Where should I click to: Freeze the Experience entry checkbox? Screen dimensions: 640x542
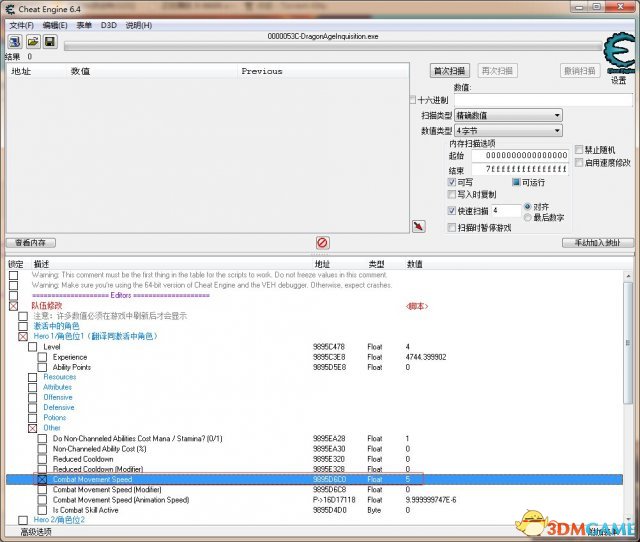pyautogui.click(x=42, y=357)
